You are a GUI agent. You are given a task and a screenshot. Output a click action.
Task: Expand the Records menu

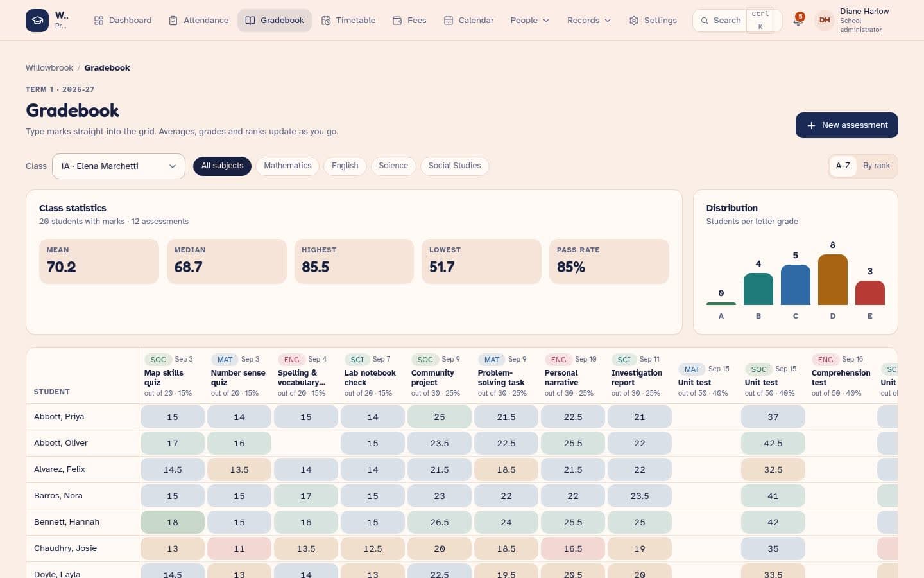pyautogui.click(x=589, y=21)
